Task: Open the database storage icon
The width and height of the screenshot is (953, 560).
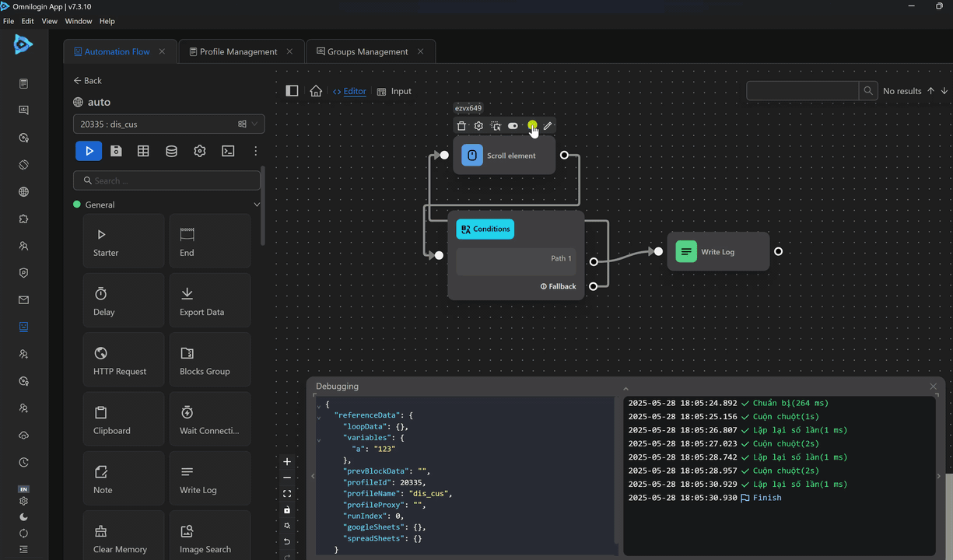Action: 171,151
